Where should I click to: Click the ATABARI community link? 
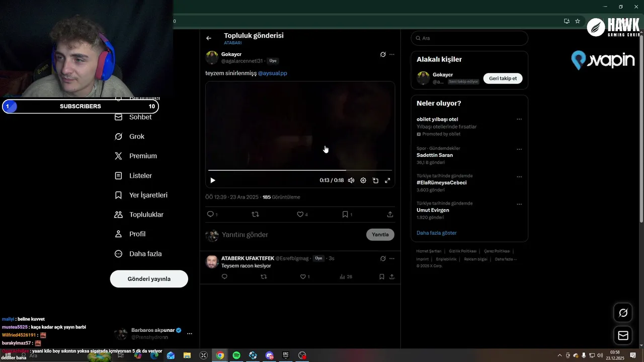(233, 43)
